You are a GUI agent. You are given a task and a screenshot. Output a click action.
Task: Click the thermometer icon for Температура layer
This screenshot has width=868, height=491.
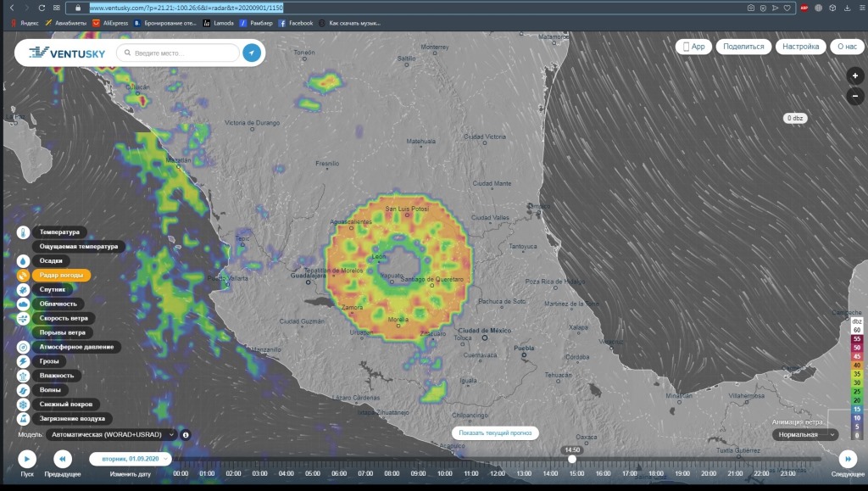(23, 232)
